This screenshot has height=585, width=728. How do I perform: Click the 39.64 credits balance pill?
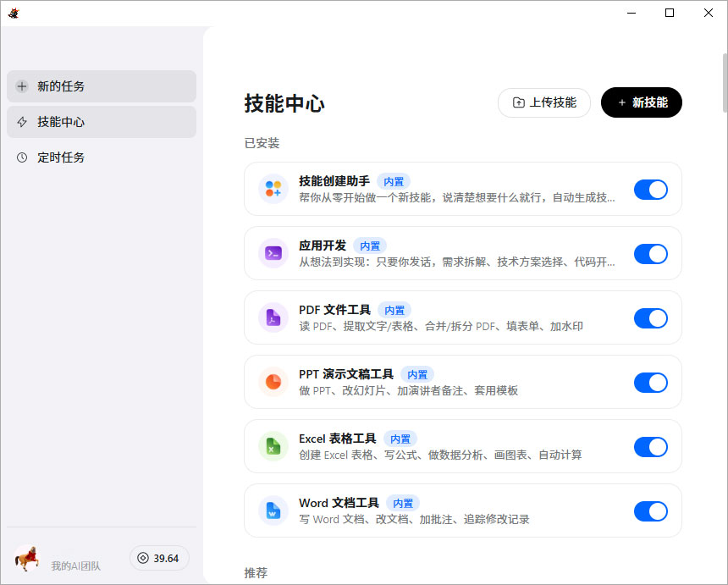[159, 558]
